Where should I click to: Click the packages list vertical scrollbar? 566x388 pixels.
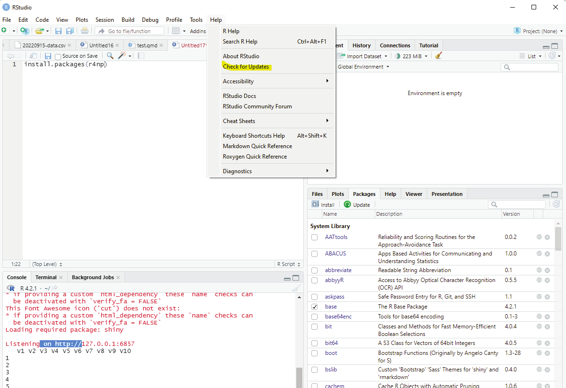(x=558, y=238)
